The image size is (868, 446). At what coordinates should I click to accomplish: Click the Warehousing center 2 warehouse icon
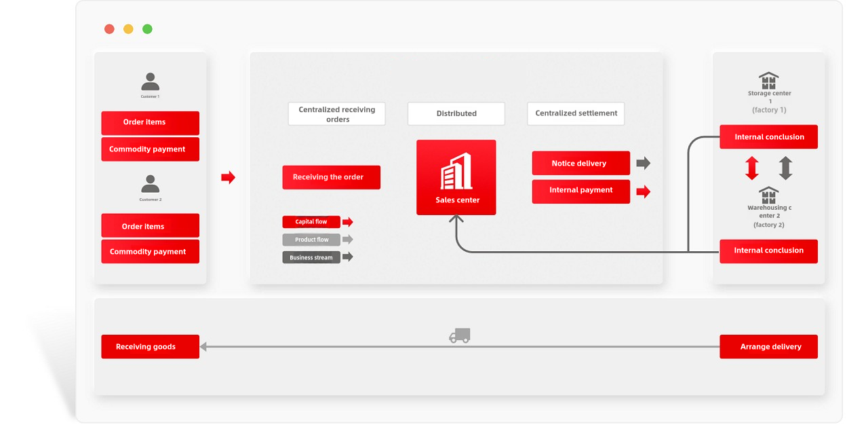coord(768,196)
